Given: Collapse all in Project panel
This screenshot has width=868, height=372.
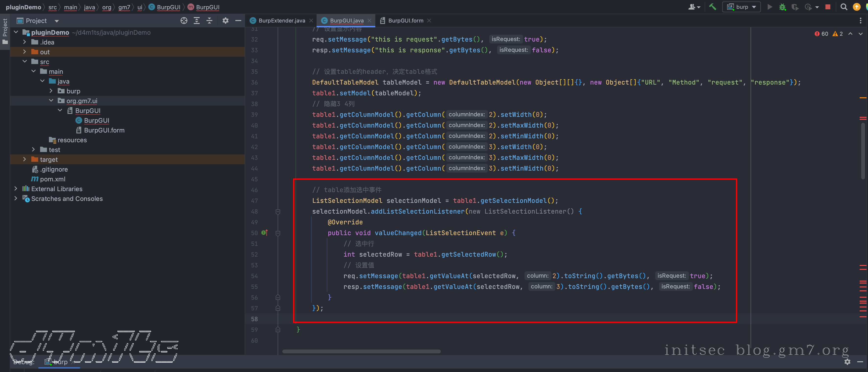Looking at the screenshot, I should click(209, 21).
